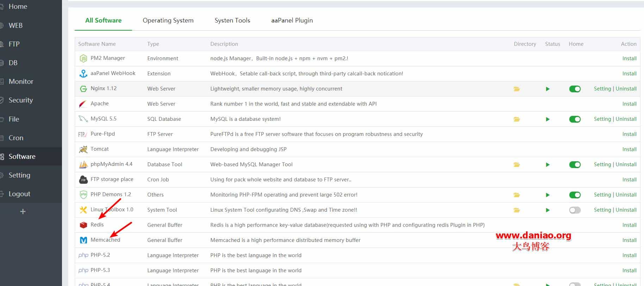Click the Apache feather icon

pyautogui.click(x=83, y=104)
